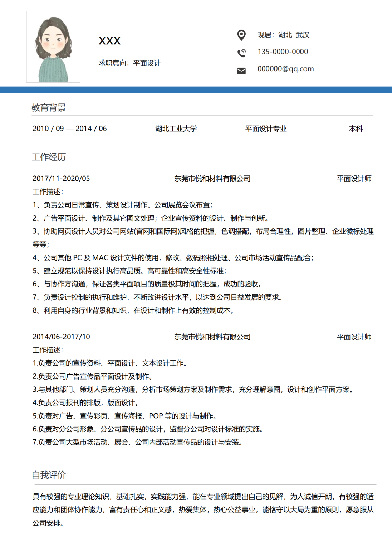Click line 5.负责对广告、宣传彩页、宣传海报
This screenshot has height=555, width=392.
coord(125,416)
